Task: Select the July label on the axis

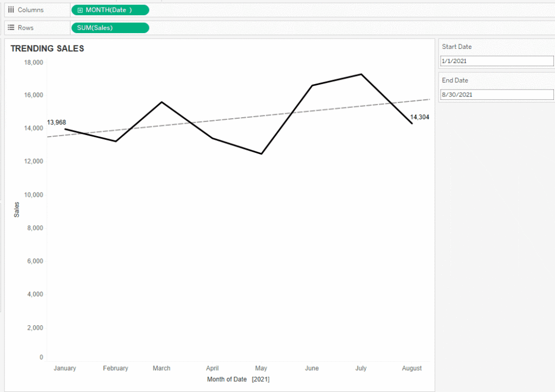Action: pos(361,368)
